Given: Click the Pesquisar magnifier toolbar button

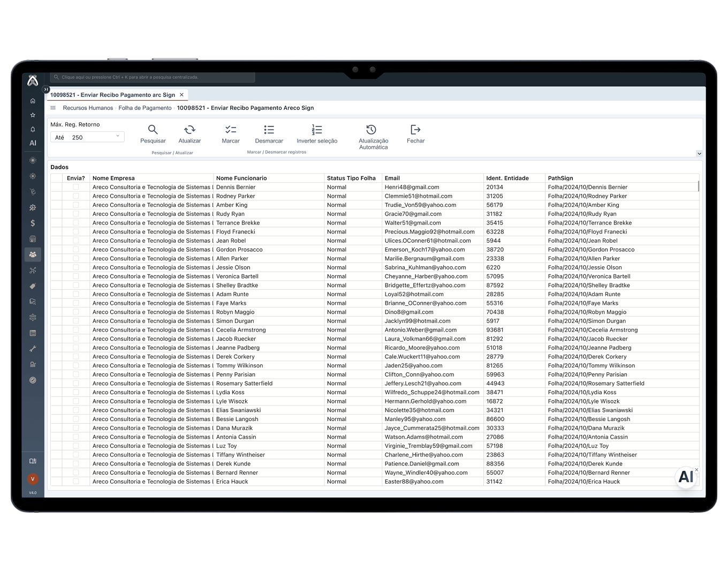Looking at the screenshot, I should tap(153, 134).
